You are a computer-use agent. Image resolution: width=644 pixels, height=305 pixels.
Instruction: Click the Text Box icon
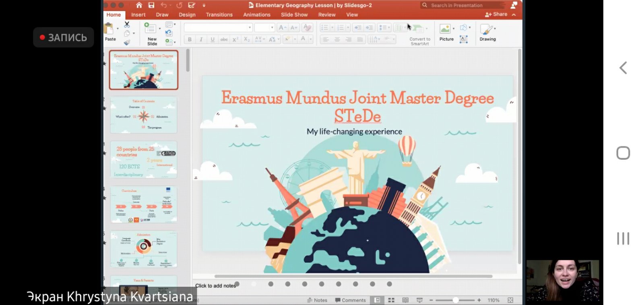click(464, 39)
